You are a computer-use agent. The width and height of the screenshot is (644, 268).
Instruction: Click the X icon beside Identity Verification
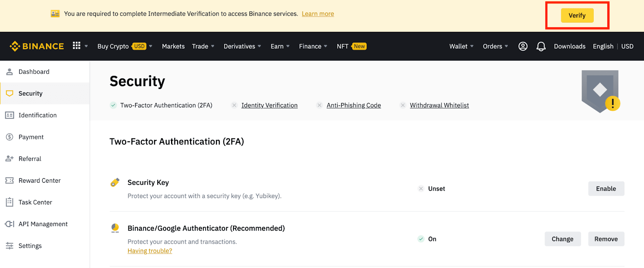pos(234,105)
